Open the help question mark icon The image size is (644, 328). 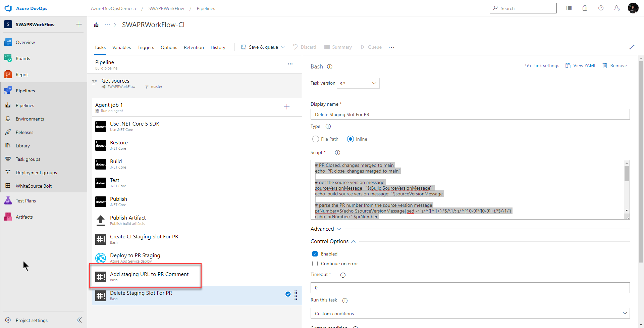601,8
